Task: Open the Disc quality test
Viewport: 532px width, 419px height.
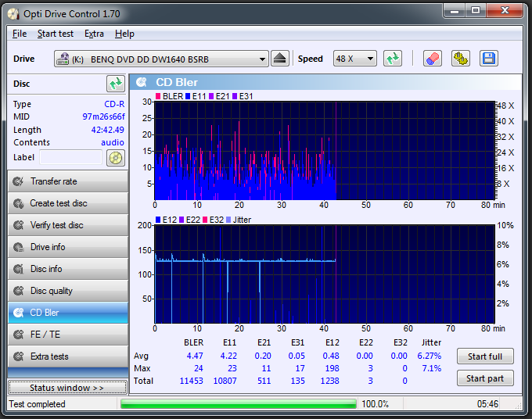Action: coord(68,291)
